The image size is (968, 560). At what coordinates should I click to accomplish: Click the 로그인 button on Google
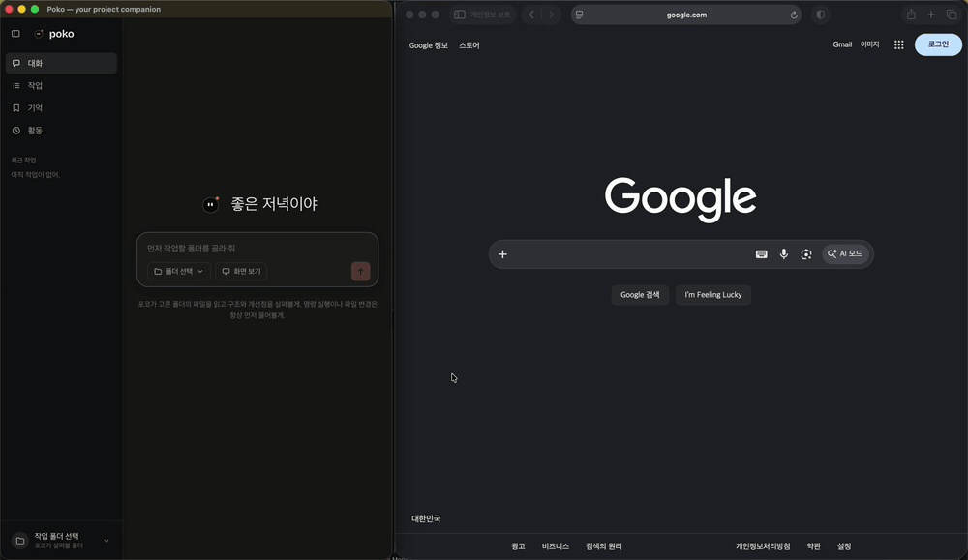[x=938, y=44]
